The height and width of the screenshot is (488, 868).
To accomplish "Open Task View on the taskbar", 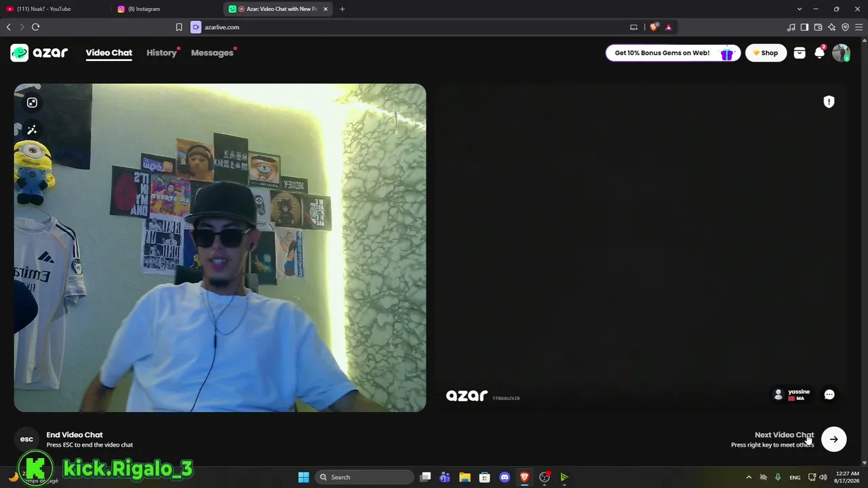I will (425, 477).
